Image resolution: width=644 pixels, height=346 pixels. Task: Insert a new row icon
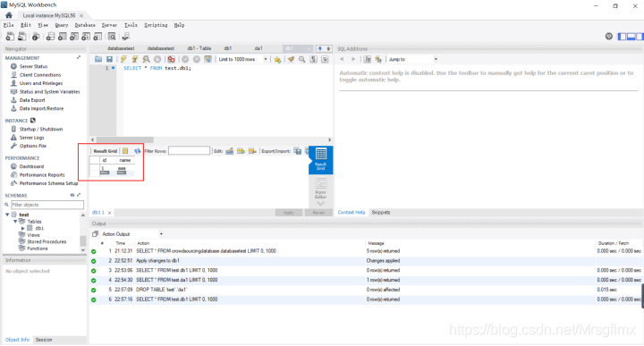(x=241, y=151)
